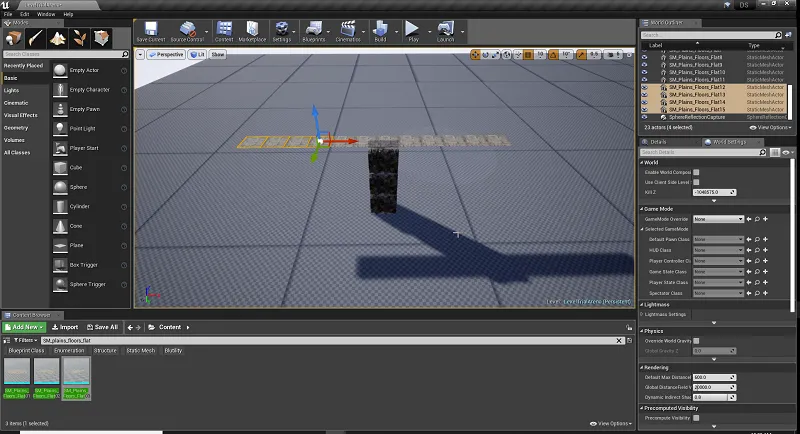The height and width of the screenshot is (434, 800).
Task: Browse to GameMode Override asset magnifier icon
Action: (x=757, y=219)
